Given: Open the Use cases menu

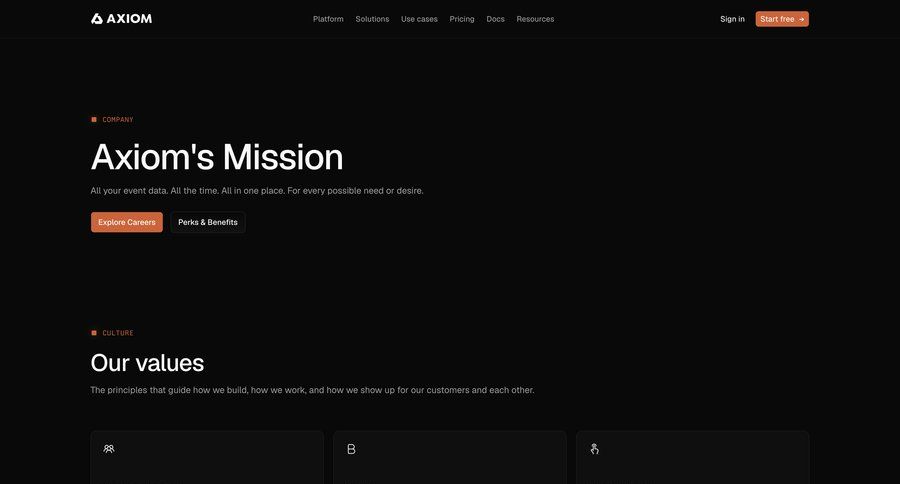Looking at the screenshot, I should [x=419, y=19].
